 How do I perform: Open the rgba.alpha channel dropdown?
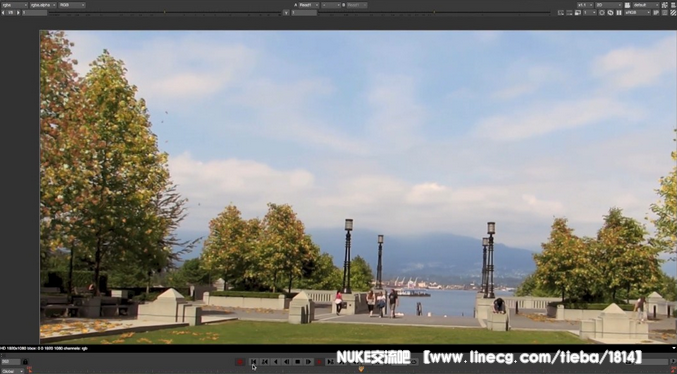click(43, 5)
